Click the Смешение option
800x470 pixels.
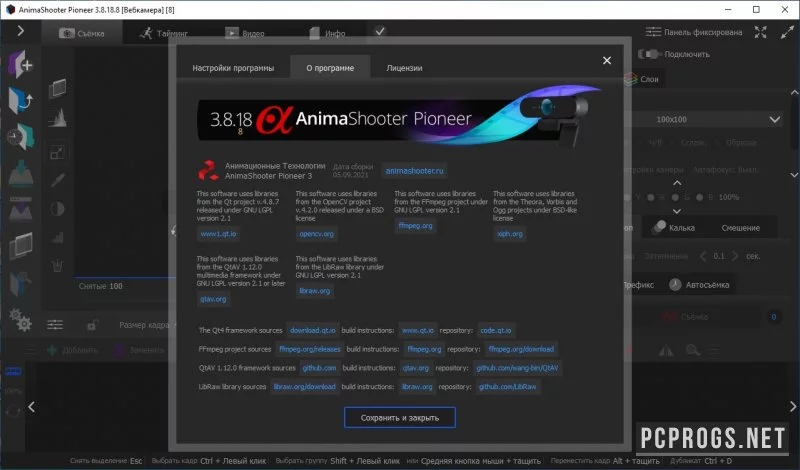tap(740, 228)
